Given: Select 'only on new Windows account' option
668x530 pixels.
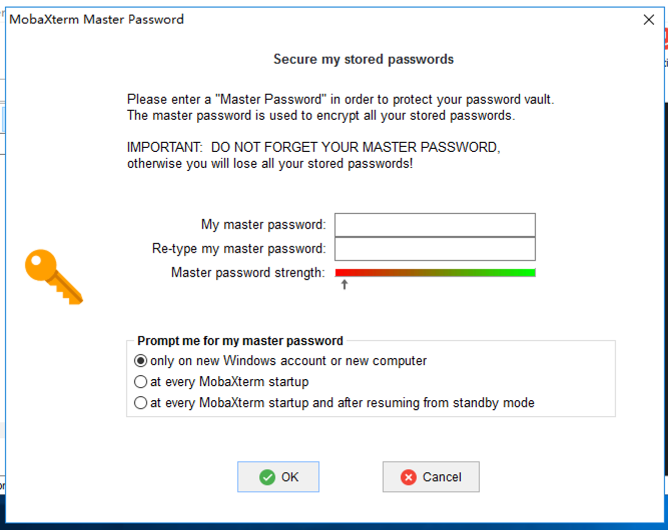Looking at the screenshot, I should tap(141, 361).
